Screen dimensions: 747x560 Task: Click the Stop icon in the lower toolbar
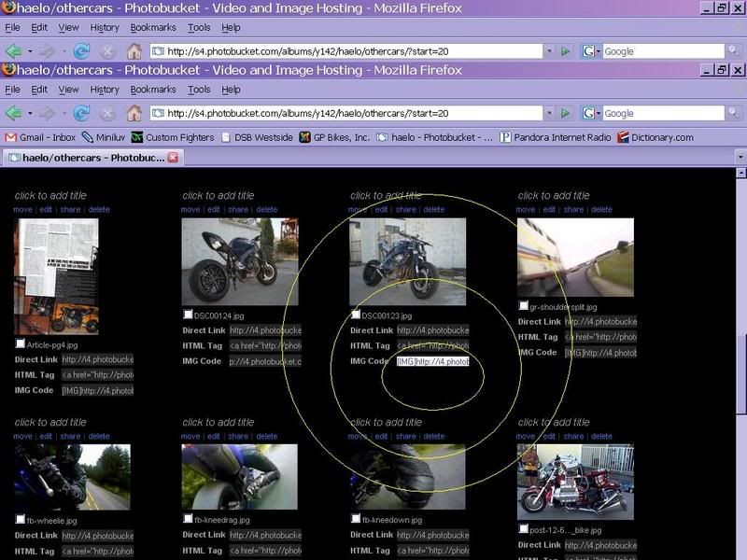(108, 113)
